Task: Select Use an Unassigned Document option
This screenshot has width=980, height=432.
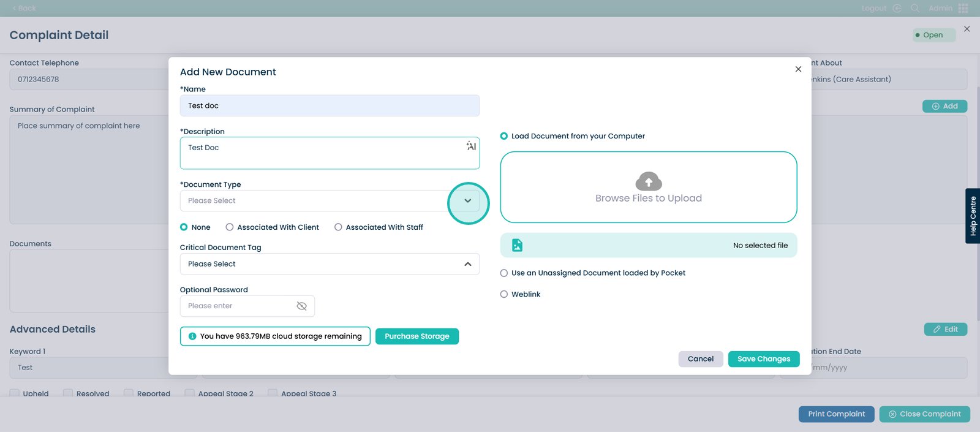Action: pyautogui.click(x=504, y=273)
